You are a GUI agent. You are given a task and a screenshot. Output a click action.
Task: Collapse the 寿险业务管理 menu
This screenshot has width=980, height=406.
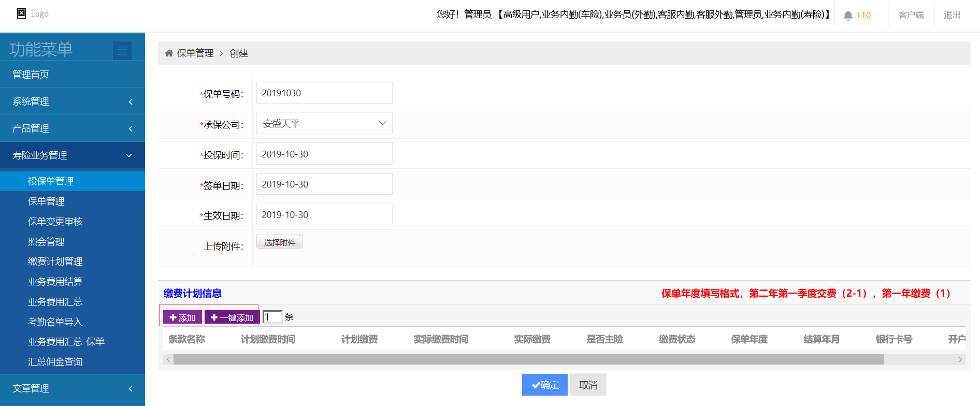pos(73,155)
